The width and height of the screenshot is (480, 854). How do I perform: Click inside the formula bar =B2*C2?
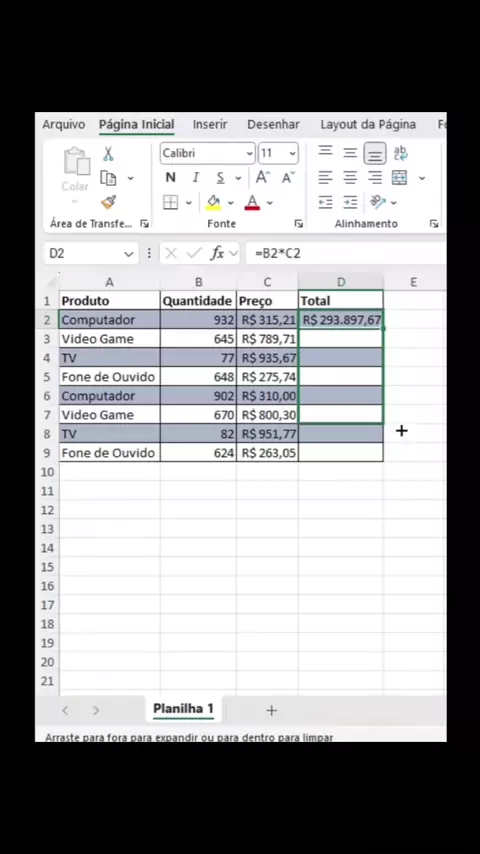[345, 253]
